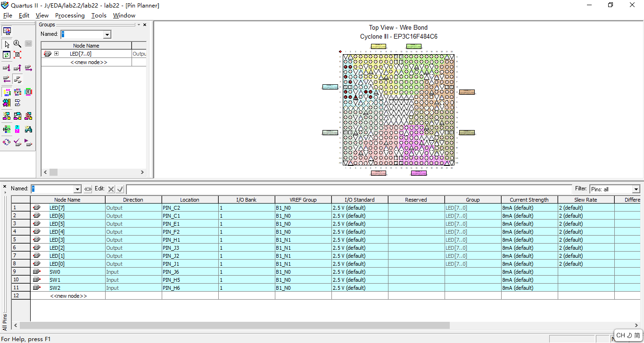Select row number 7 header
The image size is (644, 343).
click(x=21, y=256)
